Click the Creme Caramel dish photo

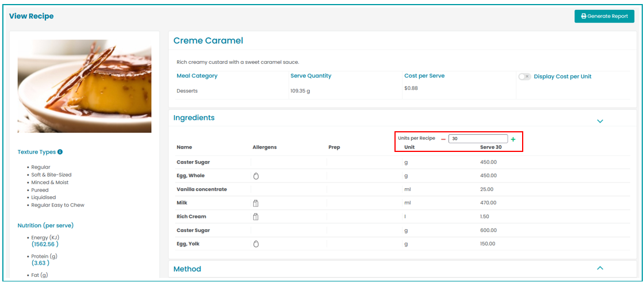(x=84, y=86)
